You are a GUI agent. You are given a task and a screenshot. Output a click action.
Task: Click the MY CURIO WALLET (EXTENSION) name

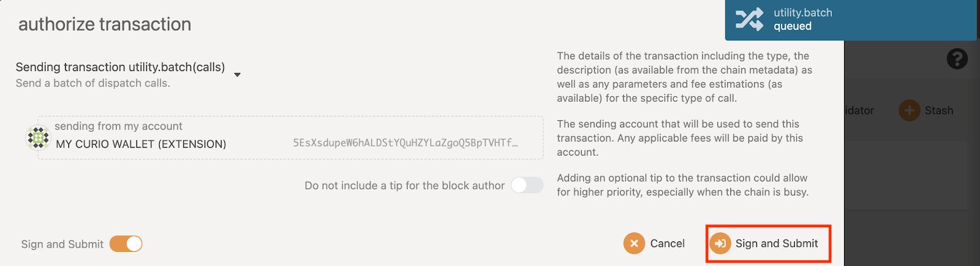141,144
